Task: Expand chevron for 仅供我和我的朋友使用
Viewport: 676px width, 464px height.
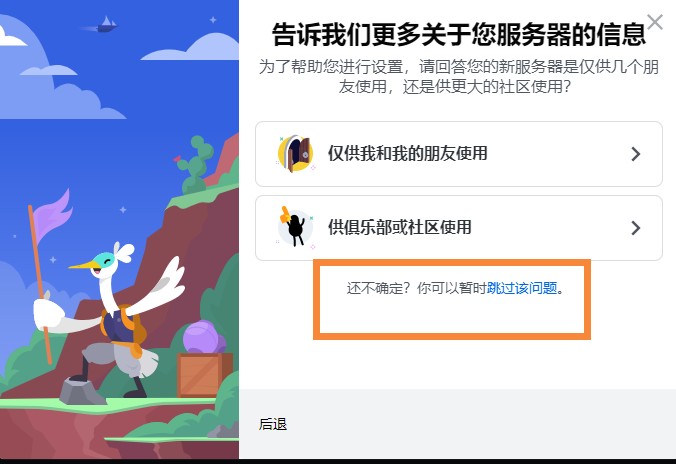Action: 635,154
